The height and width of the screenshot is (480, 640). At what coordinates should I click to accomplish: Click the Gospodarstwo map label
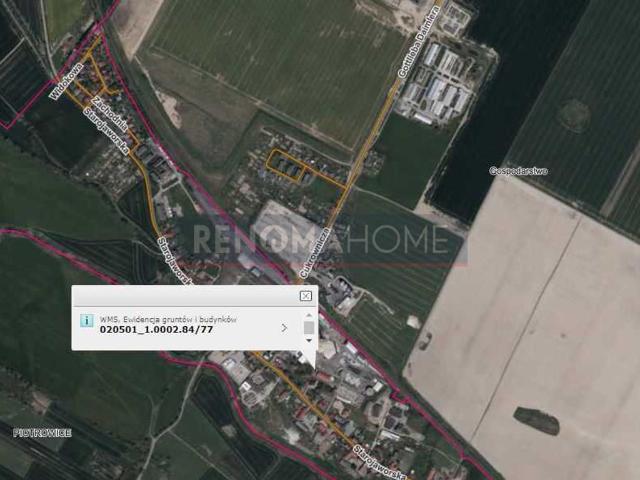point(518,171)
